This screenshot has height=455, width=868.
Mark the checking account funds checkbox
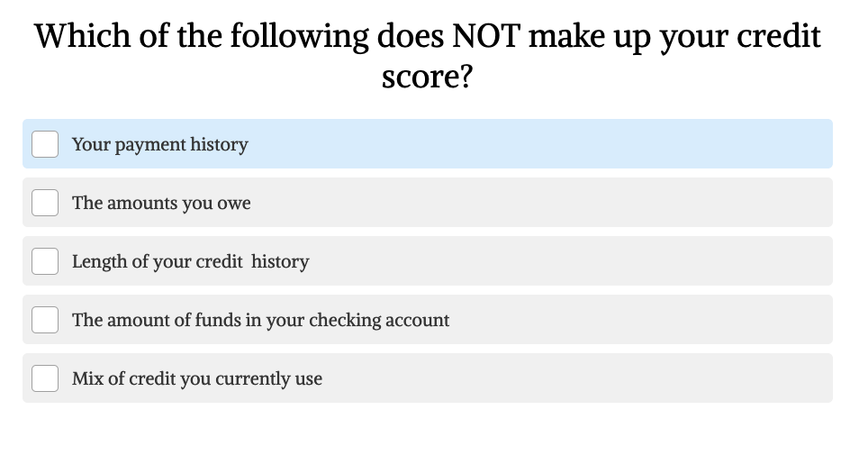pyautogui.click(x=45, y=320)
